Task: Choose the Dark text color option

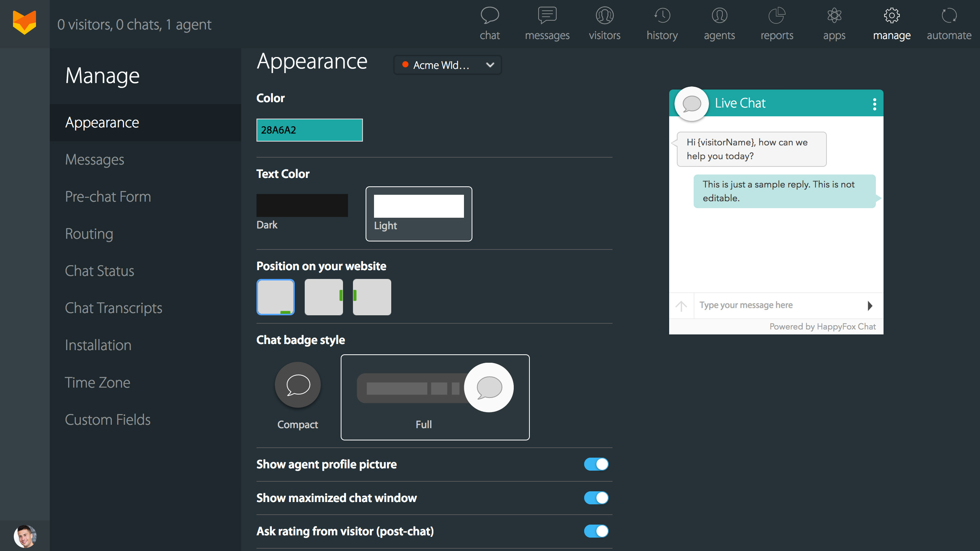Action: click(302, 206)
